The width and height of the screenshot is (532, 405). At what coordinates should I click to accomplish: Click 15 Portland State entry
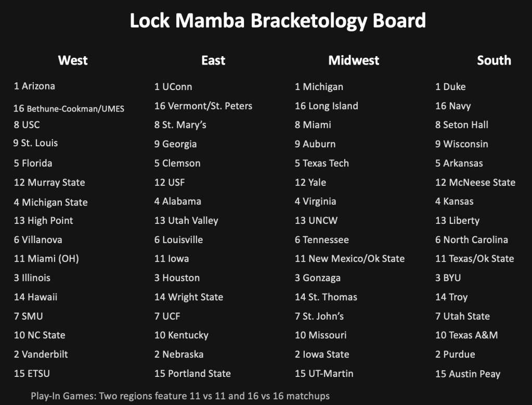pyautogui.click(x=192, y=374)
